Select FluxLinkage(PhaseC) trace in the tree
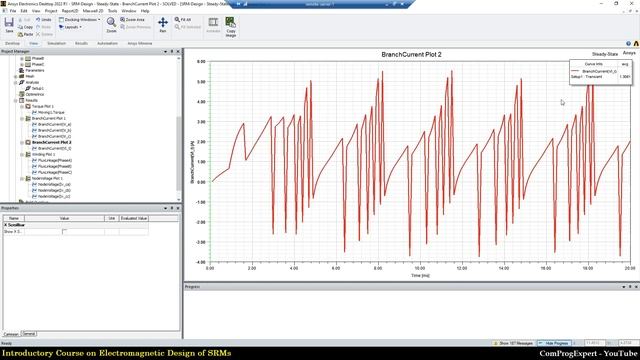Viewport: 640px width, 360px height. [55, 172]
